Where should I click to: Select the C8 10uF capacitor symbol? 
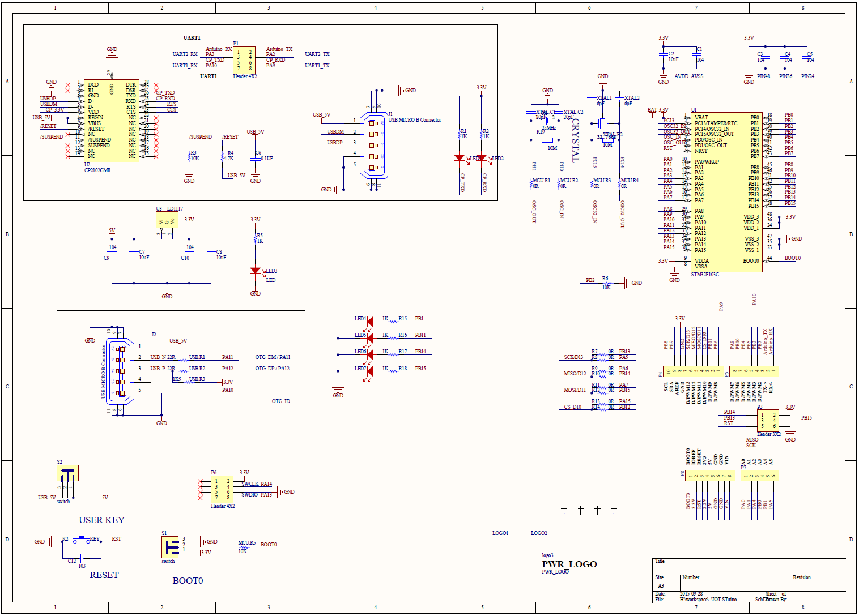point(211,253)
